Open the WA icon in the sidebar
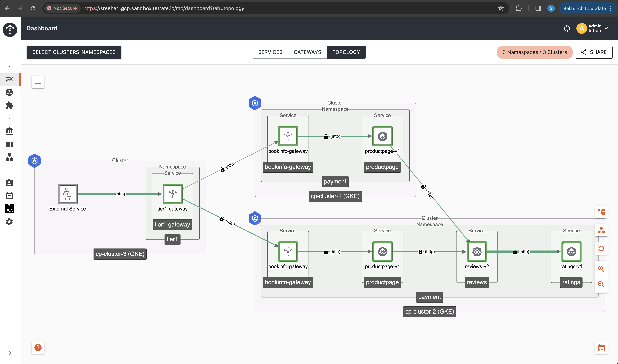Screen dimensions: 618x364 click(9, 209)
